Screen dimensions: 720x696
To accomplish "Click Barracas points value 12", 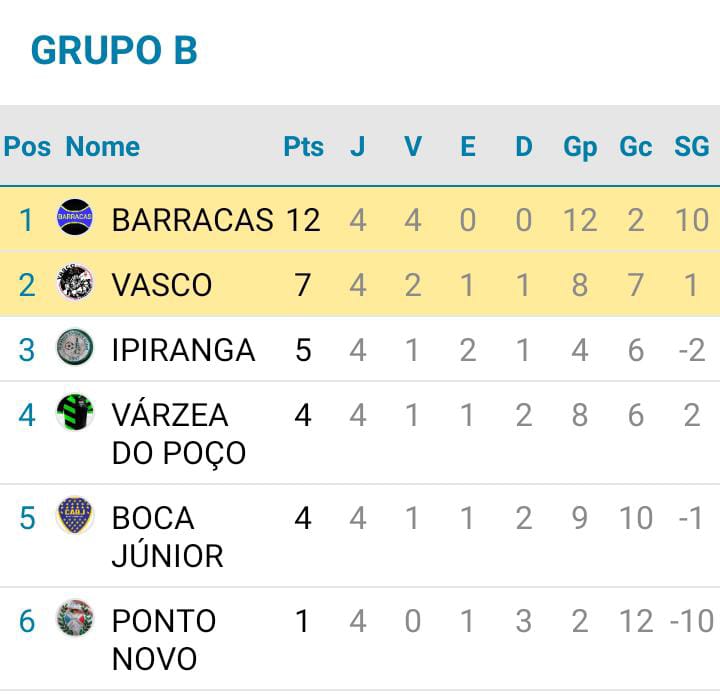I will click(303, 220).
